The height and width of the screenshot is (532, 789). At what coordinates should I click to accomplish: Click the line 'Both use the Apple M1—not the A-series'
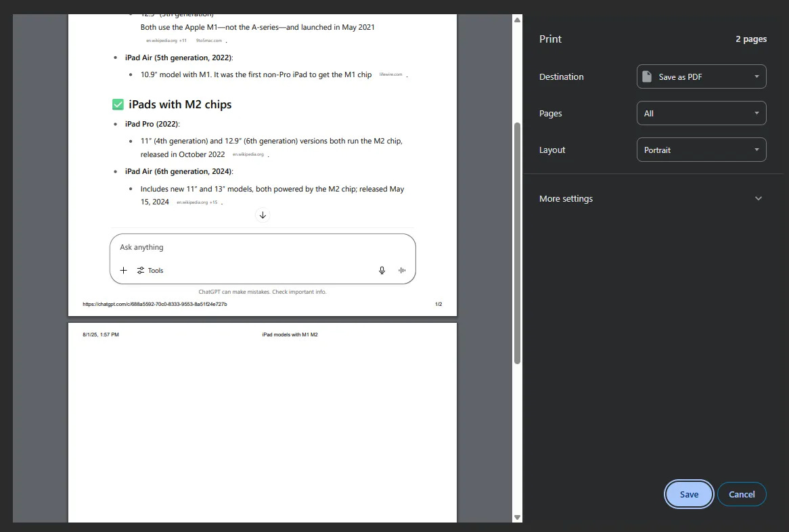pyautogui.click(x=257, y=27)
